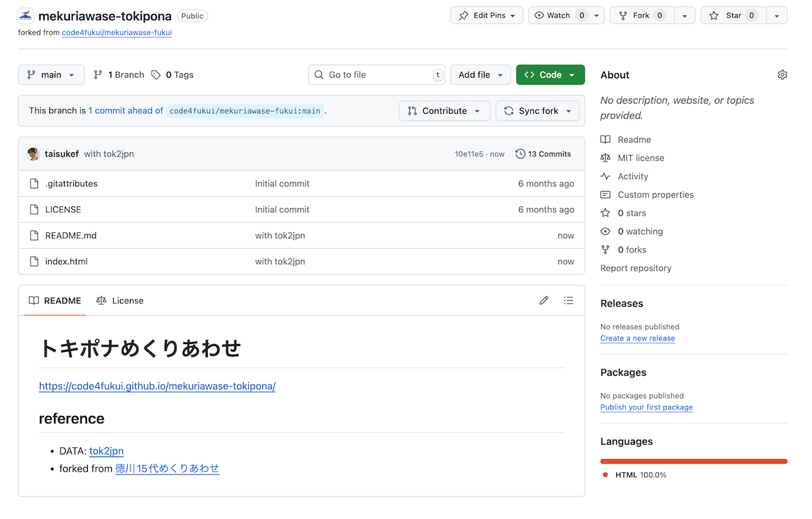Image resolution: width=812 pixels, height=519 pixels.
Task: Open the 徳川15代めくりあわせ link
Action: (167, 469)
